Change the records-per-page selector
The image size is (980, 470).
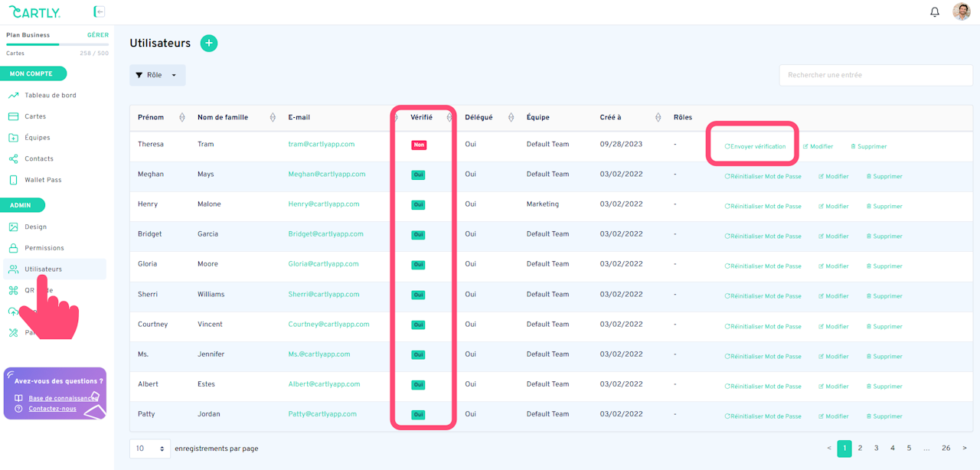(150, 449)
